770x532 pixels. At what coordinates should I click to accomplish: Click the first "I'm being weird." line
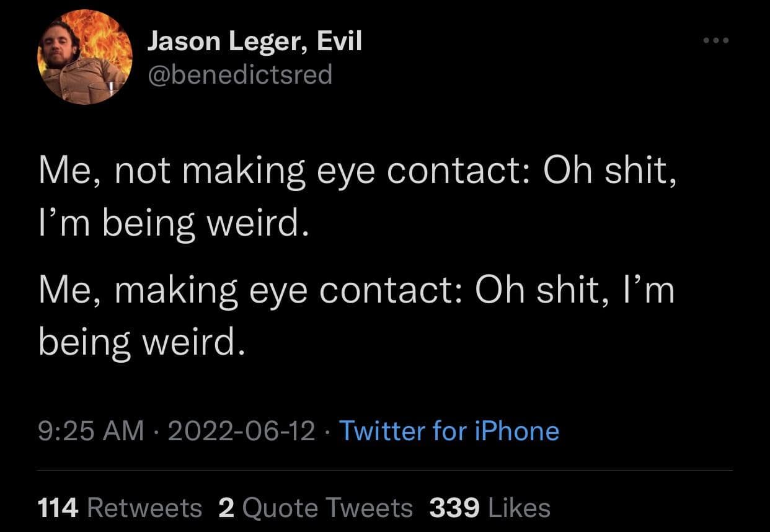point(172,224)
